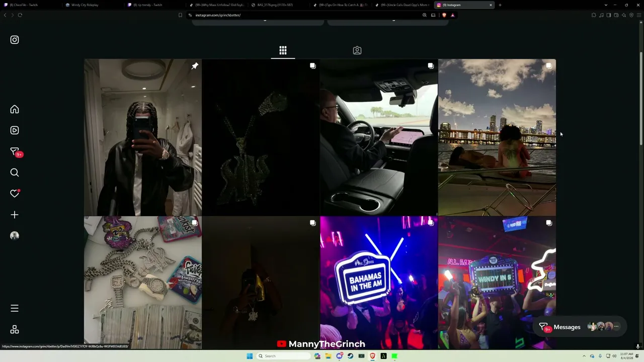Open the boat and city skyline post
Image resolution: width=644 pixels, height=362 pixels.
497,137
